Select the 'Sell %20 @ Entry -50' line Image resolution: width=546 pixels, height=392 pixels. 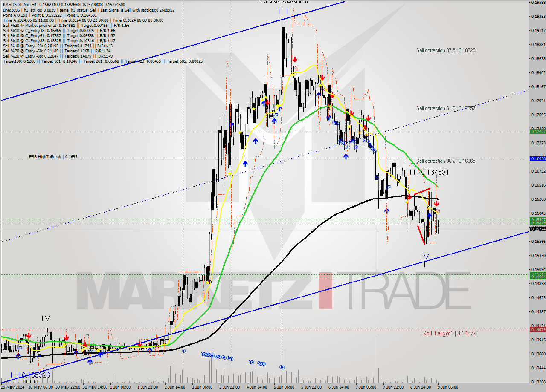click(57, 51)
